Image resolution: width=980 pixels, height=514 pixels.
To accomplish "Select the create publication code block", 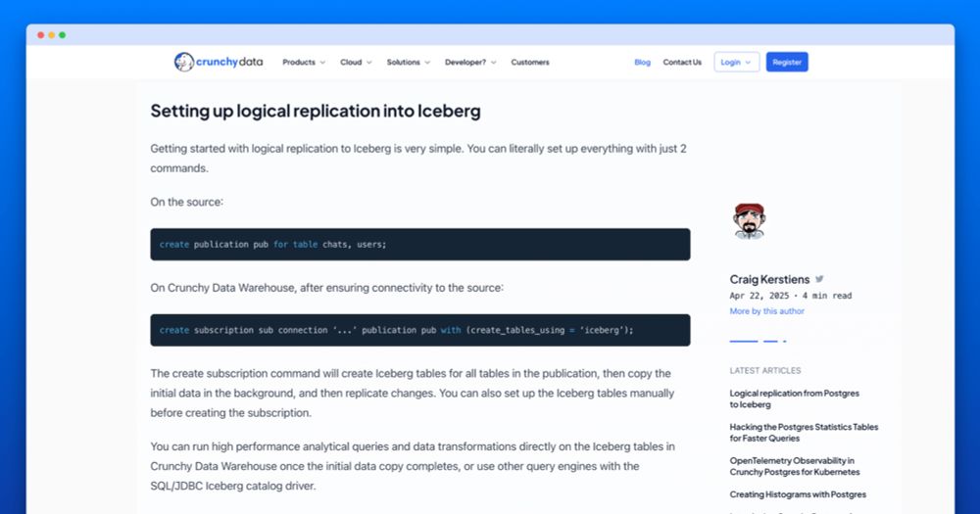I will [x=420, y=244].
